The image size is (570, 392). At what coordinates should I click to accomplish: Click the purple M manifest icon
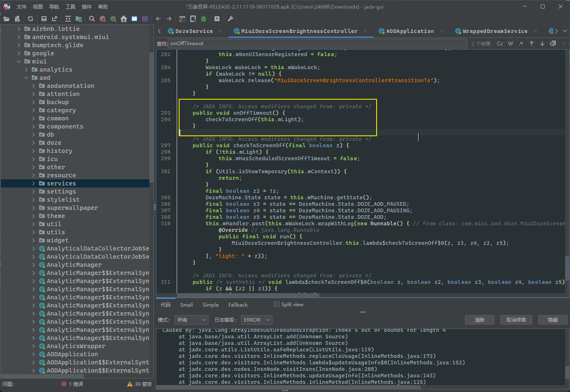click(145, 19)
